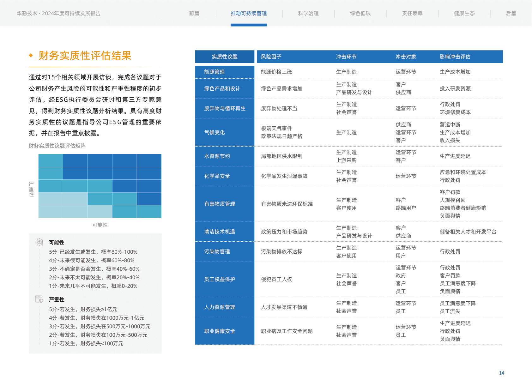Click the 影响冲击评估 column header
The image size is (532, 392).
pyautogui.click(x=455, y=57)
